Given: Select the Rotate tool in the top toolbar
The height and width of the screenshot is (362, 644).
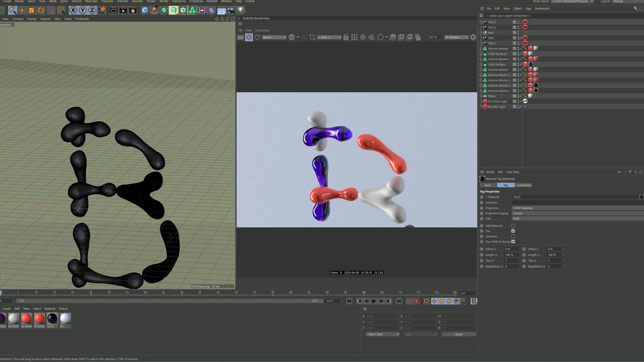Looking at the screenshot, I should (x=41, y=10).
